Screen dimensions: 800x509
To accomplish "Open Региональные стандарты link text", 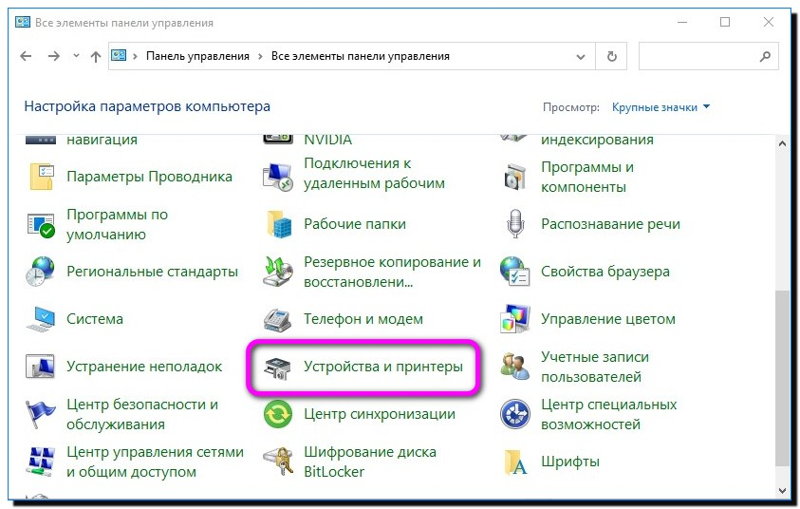I will [x=152, y=271].
